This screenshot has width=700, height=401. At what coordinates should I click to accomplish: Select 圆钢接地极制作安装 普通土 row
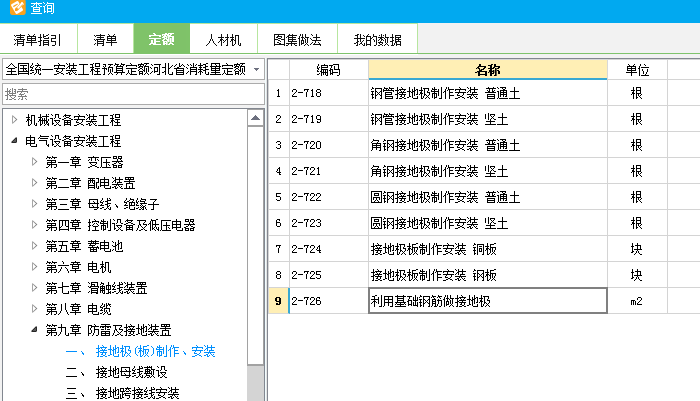click(x=488, y=196)
